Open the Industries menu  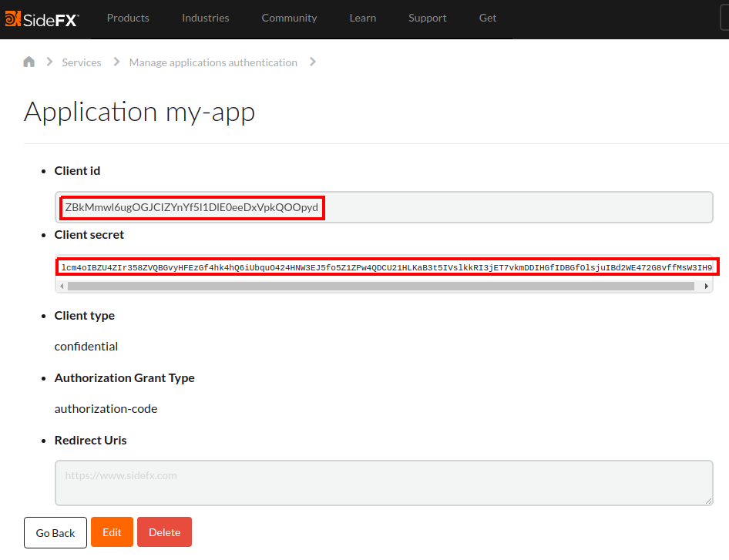coord(206,18)
